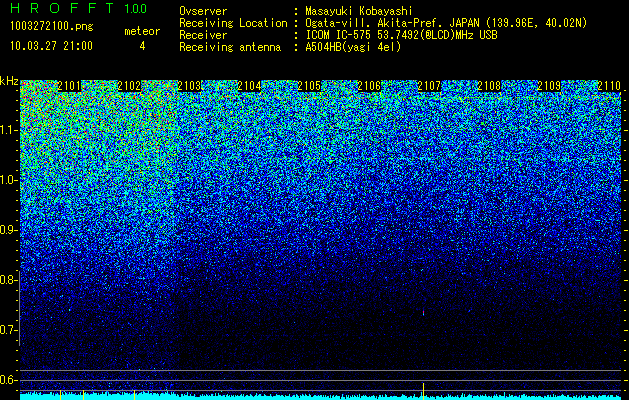Click the 2108 time marker
The height and width of the screenshot is (400, 629).
489,86
